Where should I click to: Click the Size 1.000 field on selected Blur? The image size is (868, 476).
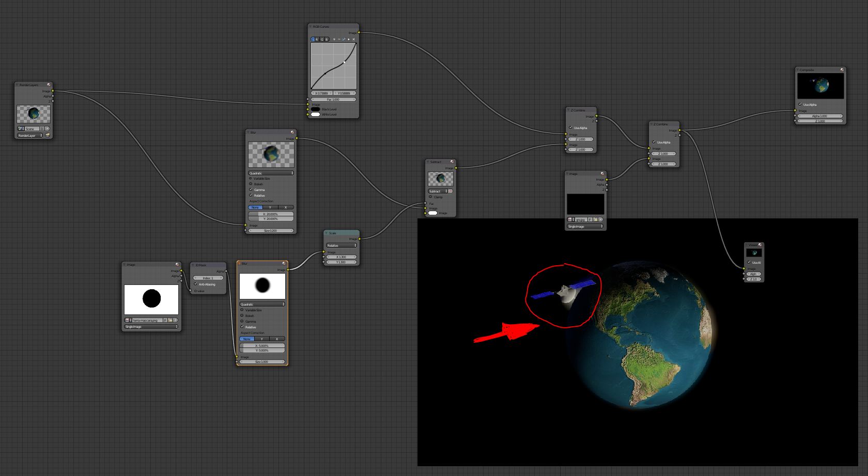262,361
